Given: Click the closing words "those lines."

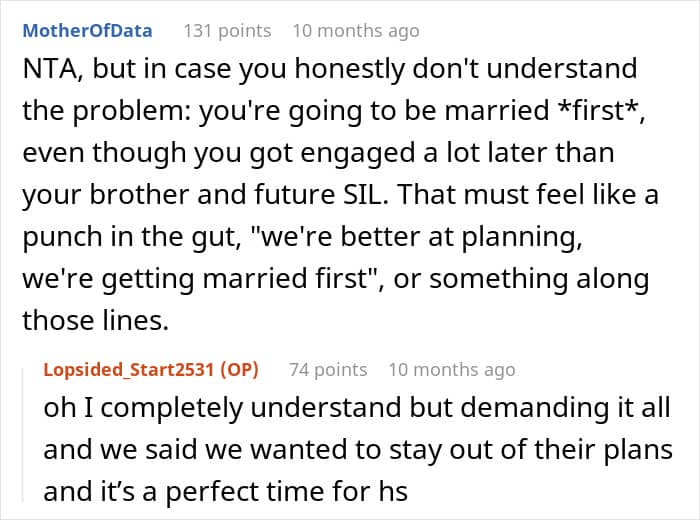Looking at the screenshot, I should (96, 320).
